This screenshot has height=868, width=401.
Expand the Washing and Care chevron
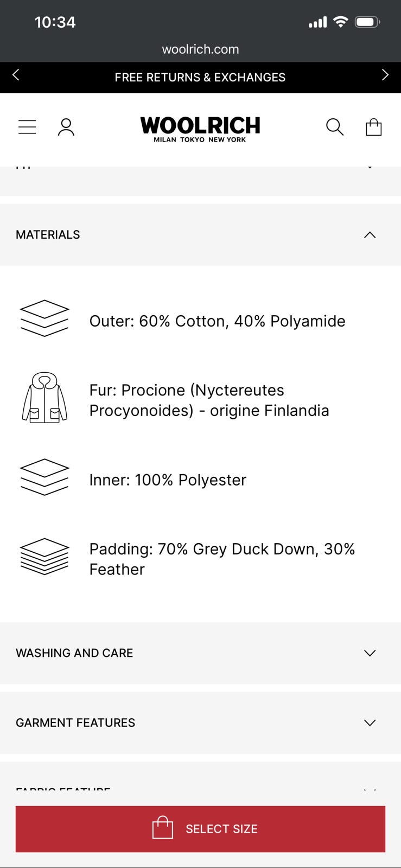pos(370,653)
